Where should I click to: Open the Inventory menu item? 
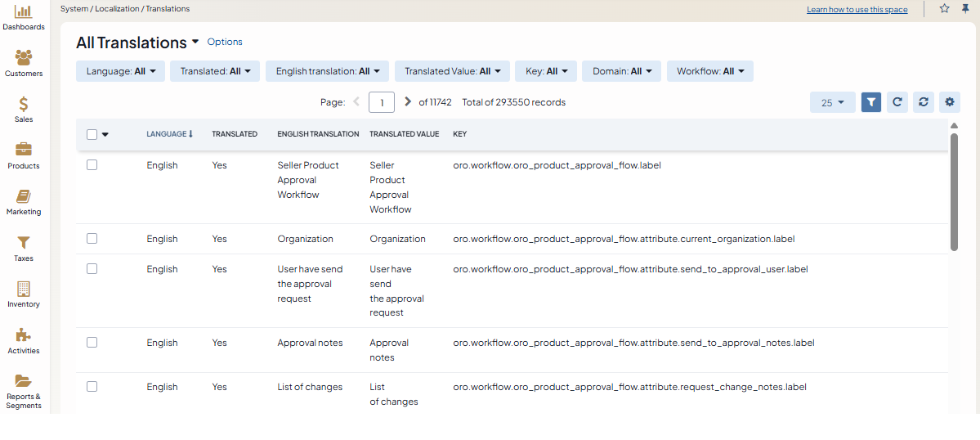pyautogui.click(x=24, y=294)
